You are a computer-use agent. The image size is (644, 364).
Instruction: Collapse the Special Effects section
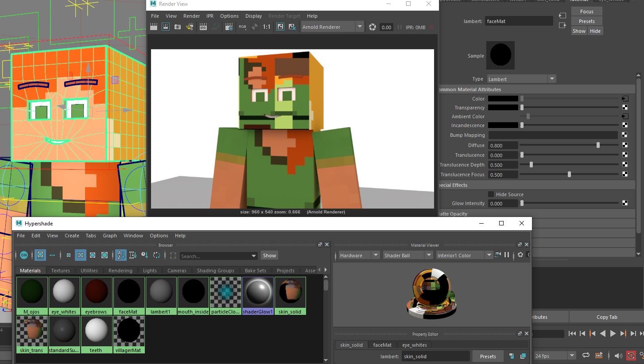click(537, 185)
